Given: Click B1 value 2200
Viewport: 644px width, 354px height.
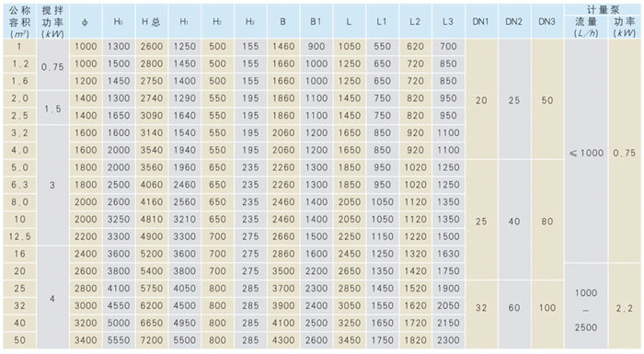Looking at the screenshot, I should 316,271.
